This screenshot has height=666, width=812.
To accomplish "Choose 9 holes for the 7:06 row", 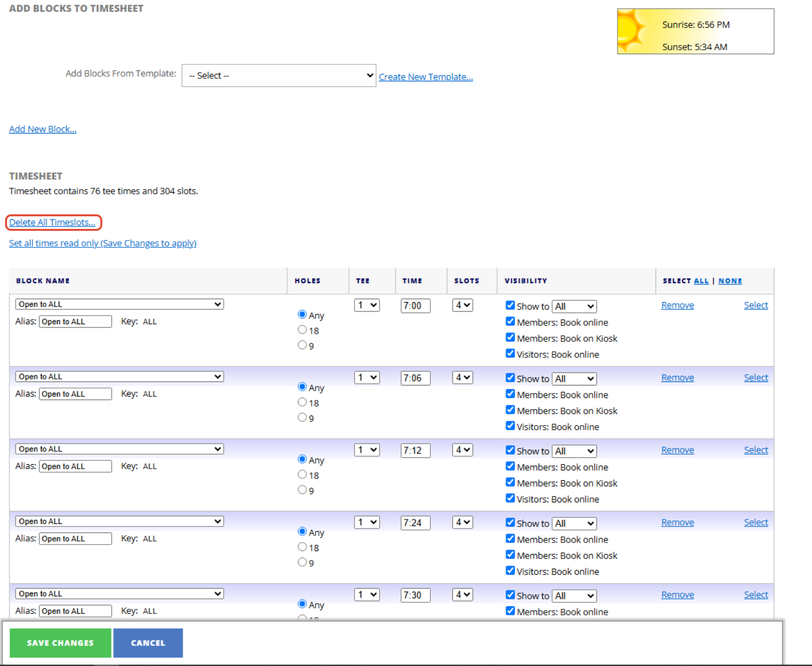I will pyautogui.click(x=302, y=417).
